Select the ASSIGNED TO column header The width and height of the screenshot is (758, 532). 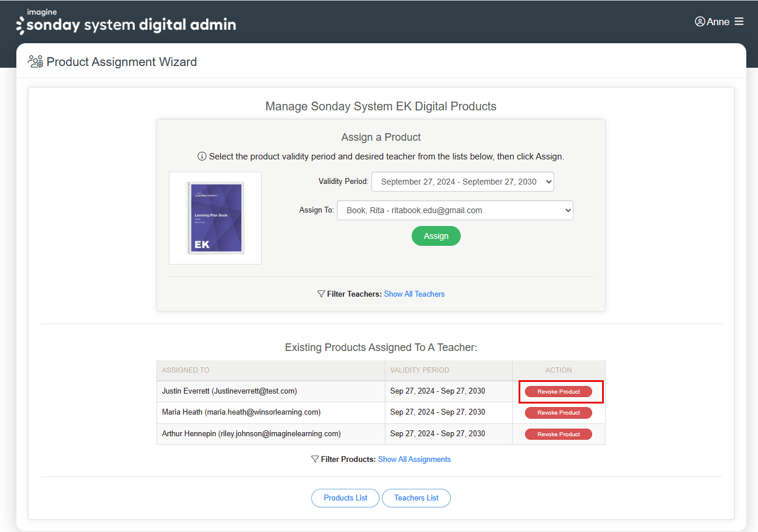point(186,370)
